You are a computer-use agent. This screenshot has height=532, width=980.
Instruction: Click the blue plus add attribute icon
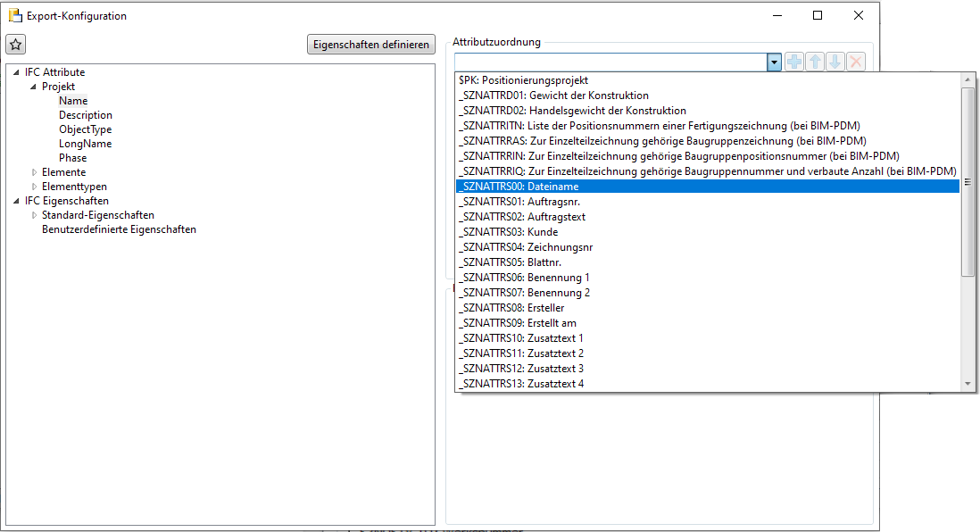793,62
